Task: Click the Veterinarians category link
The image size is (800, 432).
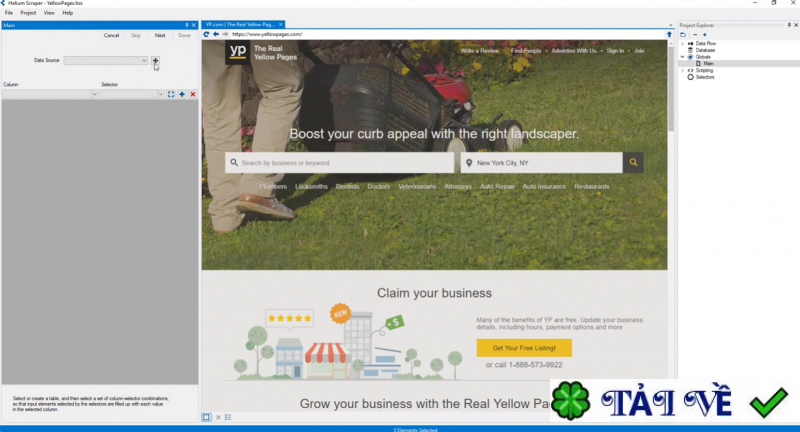Action: pyautogui.click(x=417, y=187)
